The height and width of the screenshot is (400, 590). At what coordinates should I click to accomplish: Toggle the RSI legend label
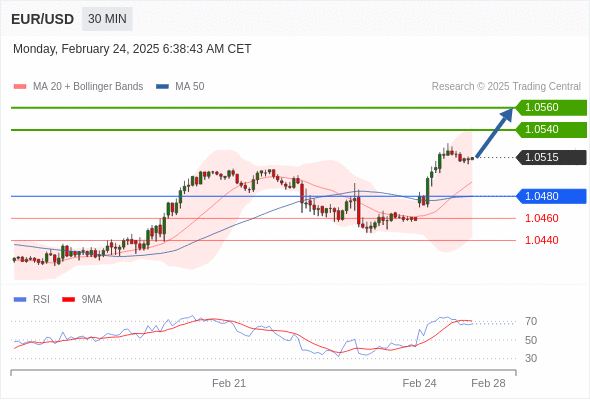point(41,300)
